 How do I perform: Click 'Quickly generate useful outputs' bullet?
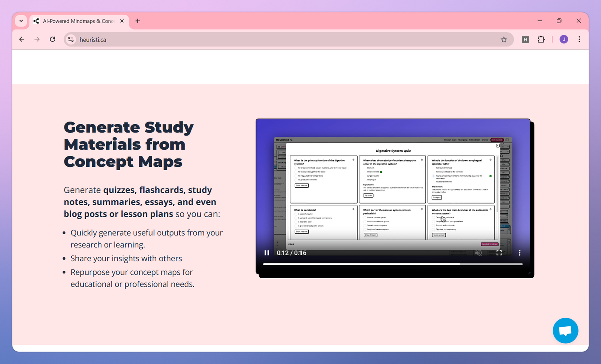tap(147, 239)
